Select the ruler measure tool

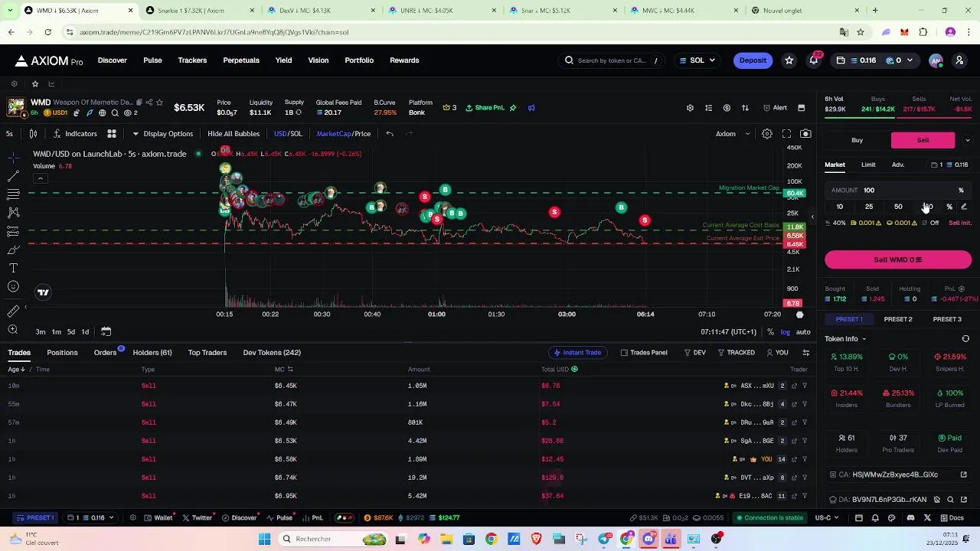tap(13, 311)
